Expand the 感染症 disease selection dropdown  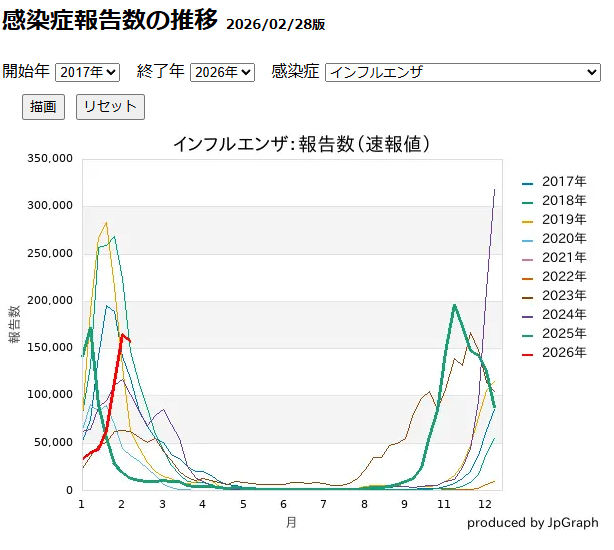coord(462,72)
